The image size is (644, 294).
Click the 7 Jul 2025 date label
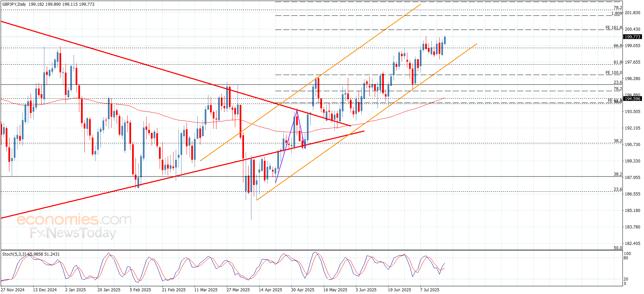click(430, 290)
